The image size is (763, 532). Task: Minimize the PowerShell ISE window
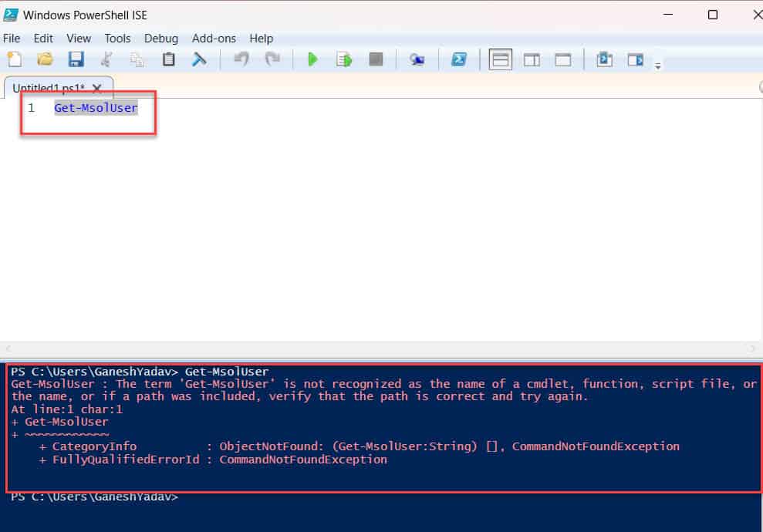pos(668,15)
